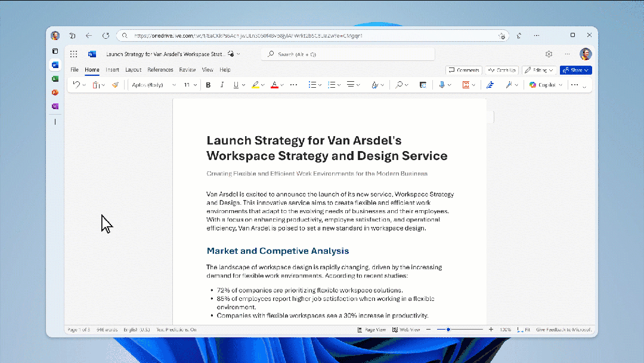Switch to the References tab
This screenshot has height=363, width=644.
point(160,70)
